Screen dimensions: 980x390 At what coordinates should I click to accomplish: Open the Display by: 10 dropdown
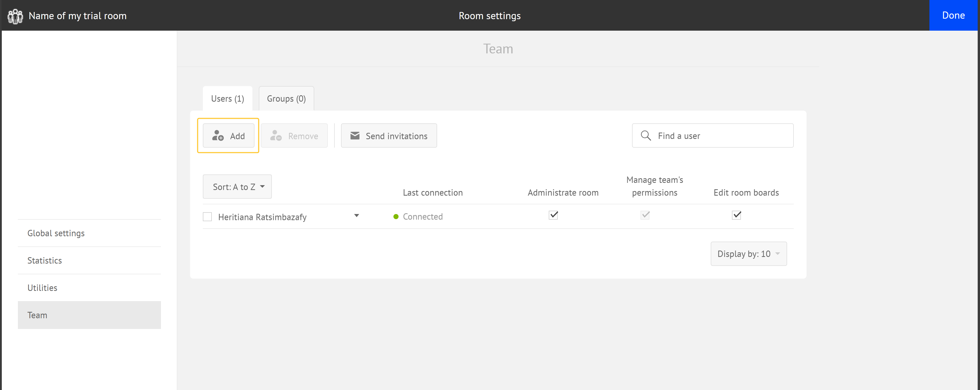[749, 254]
